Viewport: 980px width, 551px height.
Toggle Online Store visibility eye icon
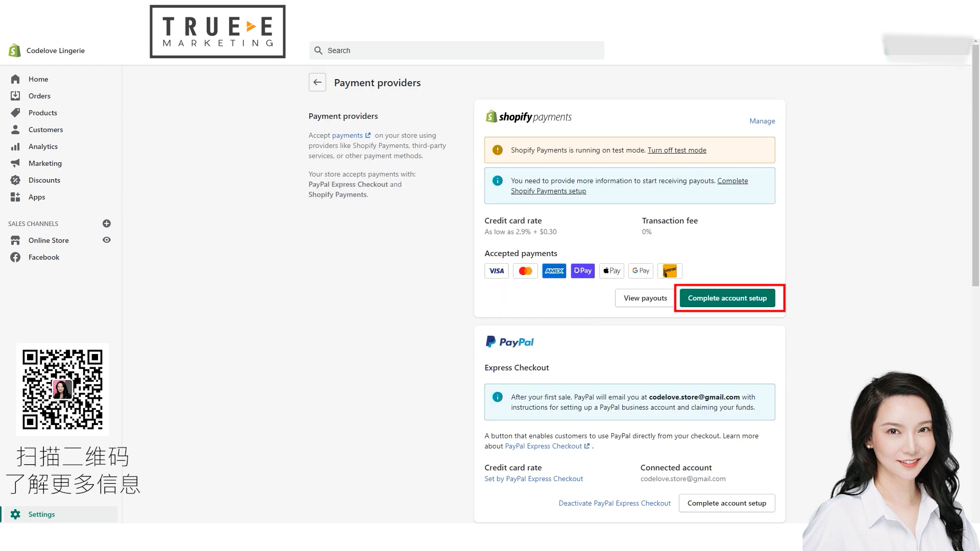coord(107,240)
